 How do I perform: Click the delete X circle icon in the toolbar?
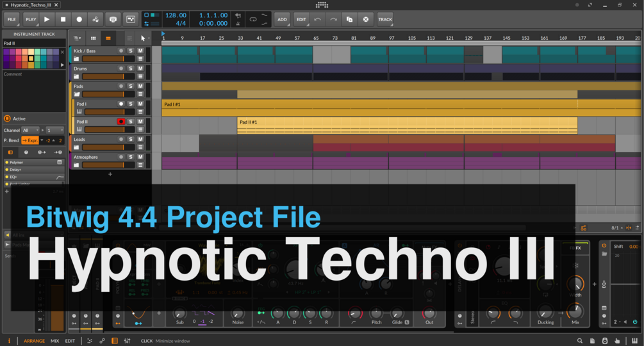click(365, 19)
